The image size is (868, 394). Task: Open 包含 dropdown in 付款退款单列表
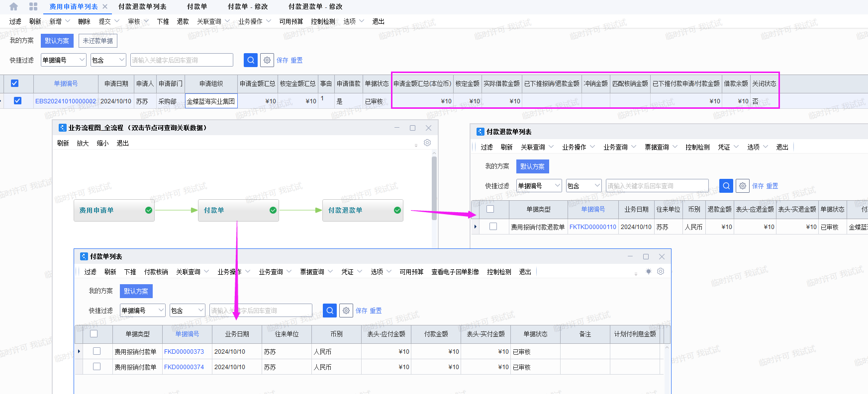coord(584,186)
